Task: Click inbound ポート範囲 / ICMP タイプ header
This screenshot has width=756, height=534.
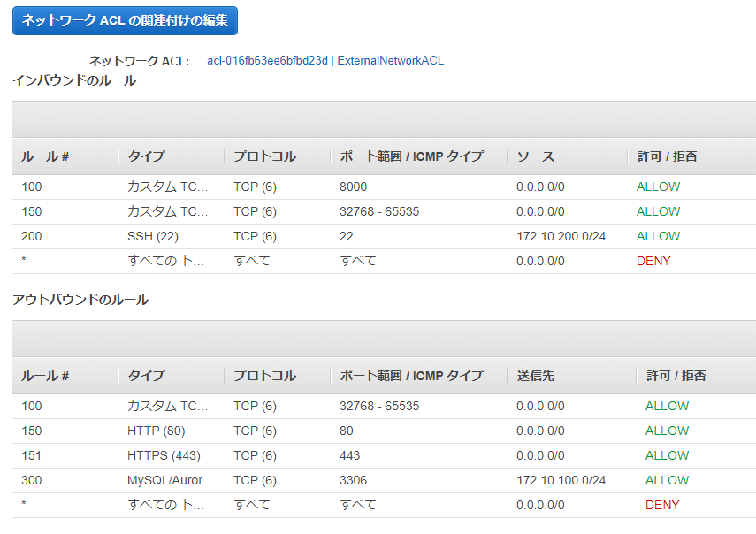Action: tap(411, 156)
